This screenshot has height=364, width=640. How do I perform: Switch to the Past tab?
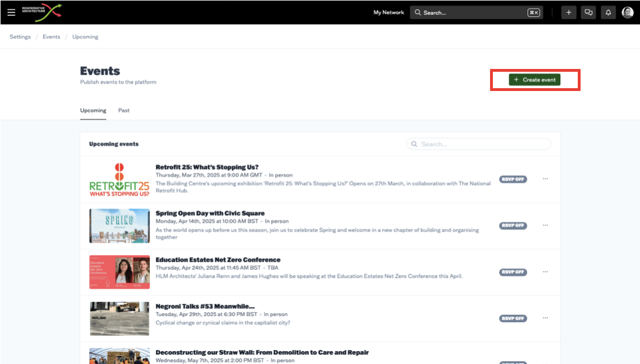click(x=124, y=110)
